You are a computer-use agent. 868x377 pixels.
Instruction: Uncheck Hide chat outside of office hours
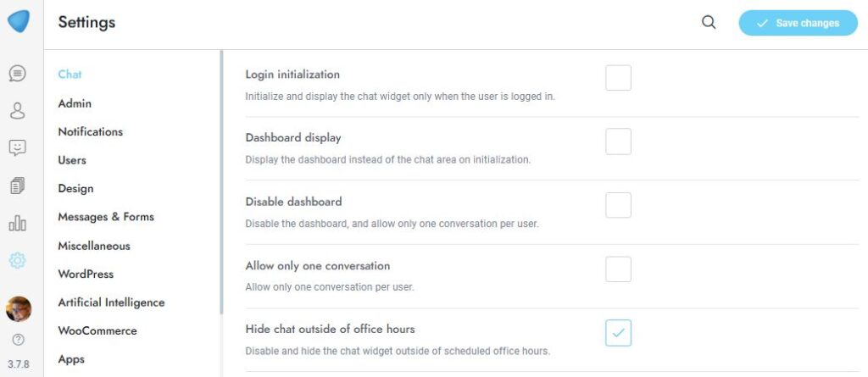point(618,333)
